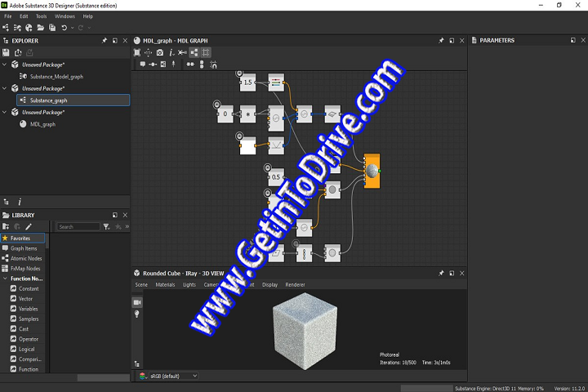Click the align nodes icon in graph toolbar

coord(182,52)
